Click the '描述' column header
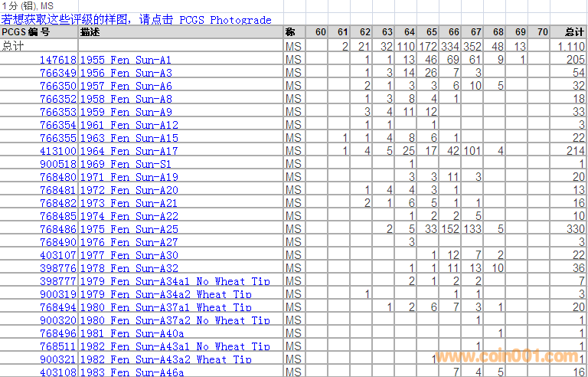The image size is (588, 377). (89, 32)
